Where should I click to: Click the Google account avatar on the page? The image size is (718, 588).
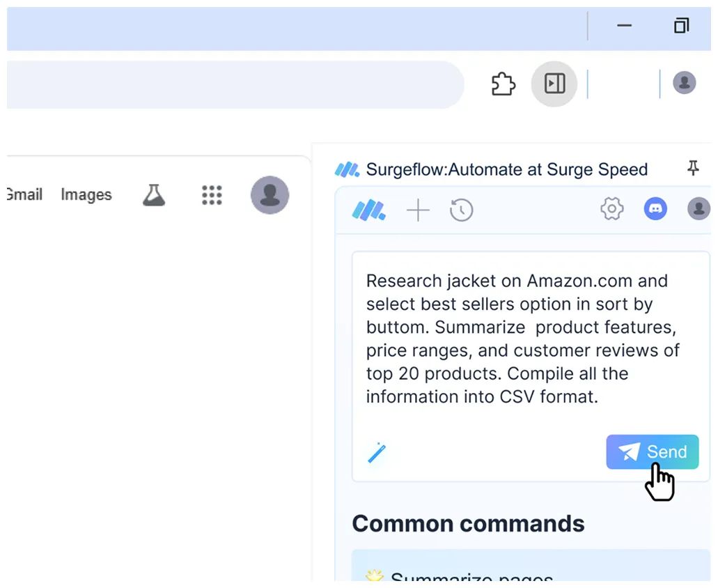click(x=270, y=195)
